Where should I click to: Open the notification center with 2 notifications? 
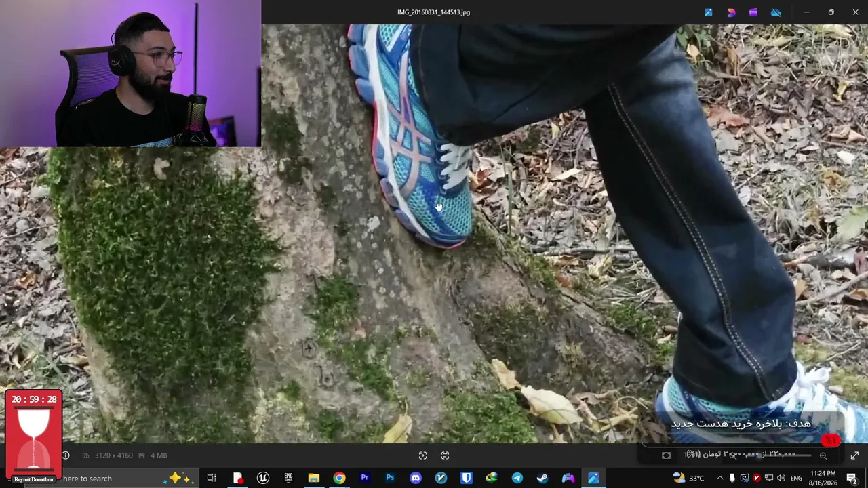(x=852, y=479)
